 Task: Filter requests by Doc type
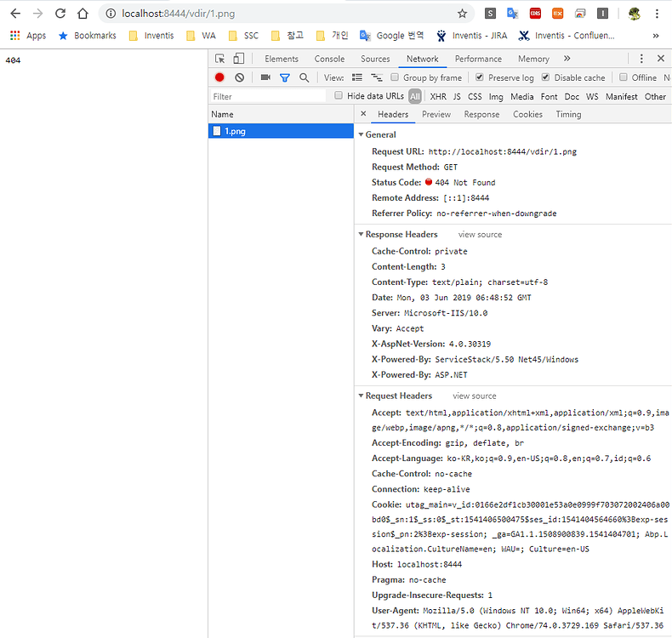tap(572, 96)
